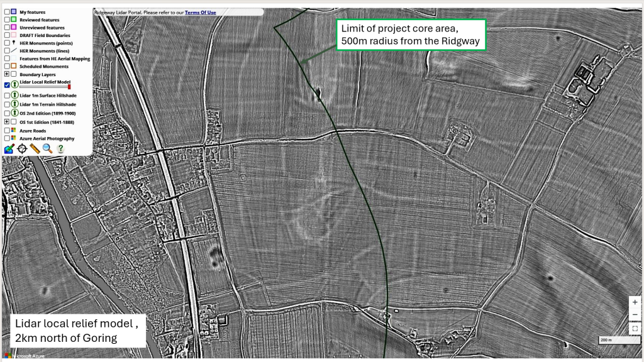Click the 200 m map scale bar
This screenshot has height=362, width=644.
(x=614, y=340)
